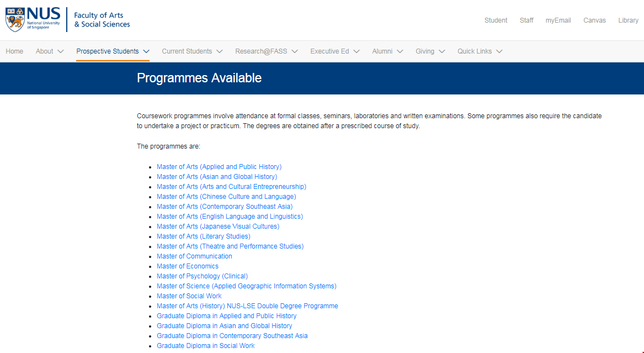Open Master of Science (Applied Geographic Information Systems)
The height and width of the screenshot is (353, 644).
tap(246, 286)
